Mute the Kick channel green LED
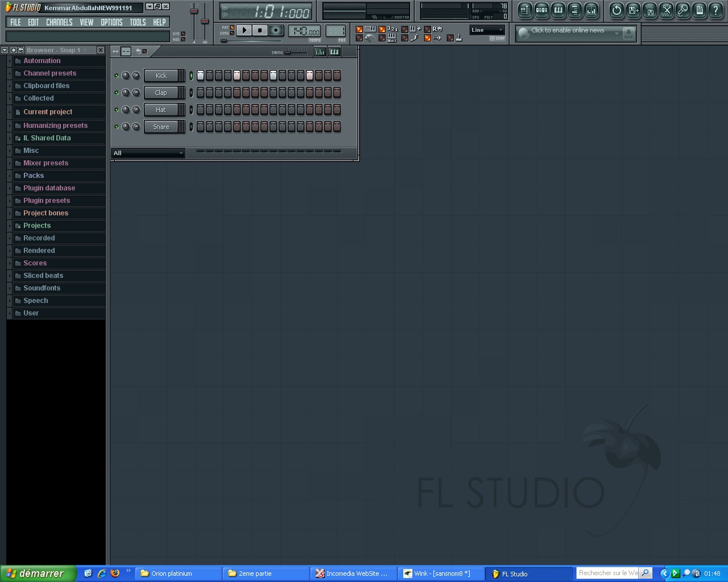728x582 pixels. 117,76
